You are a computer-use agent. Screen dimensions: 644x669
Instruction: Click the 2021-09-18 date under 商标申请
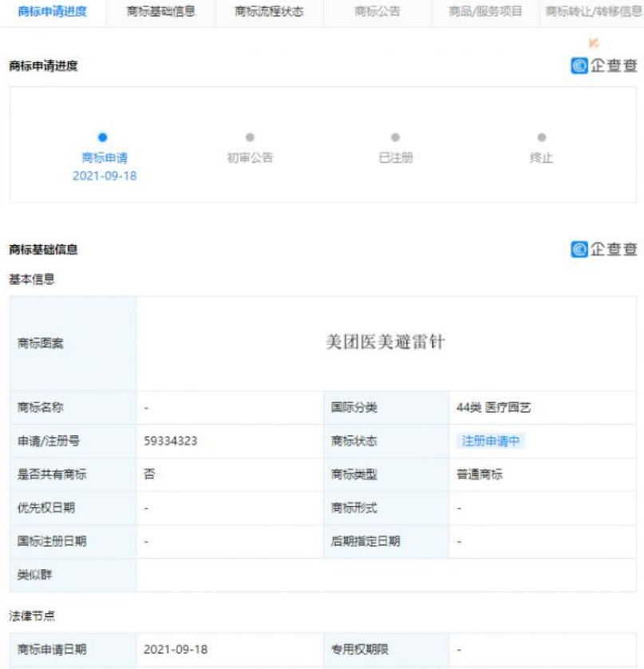coord(104,176)
